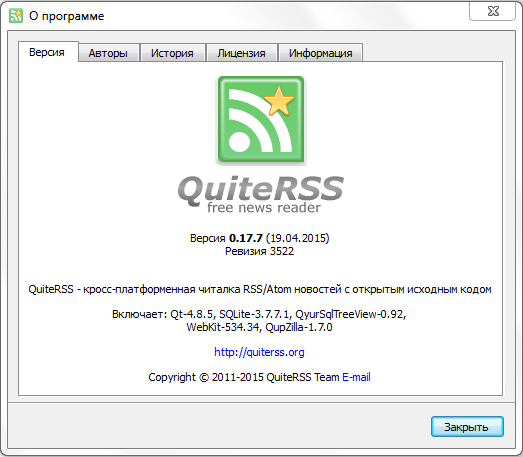Select the Версия tab
The image size is (523, 457).
(x=47, y=52)
